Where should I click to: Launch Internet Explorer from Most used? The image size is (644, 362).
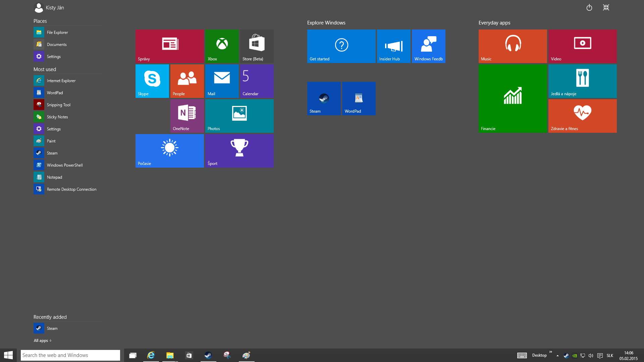click(67, 81)
